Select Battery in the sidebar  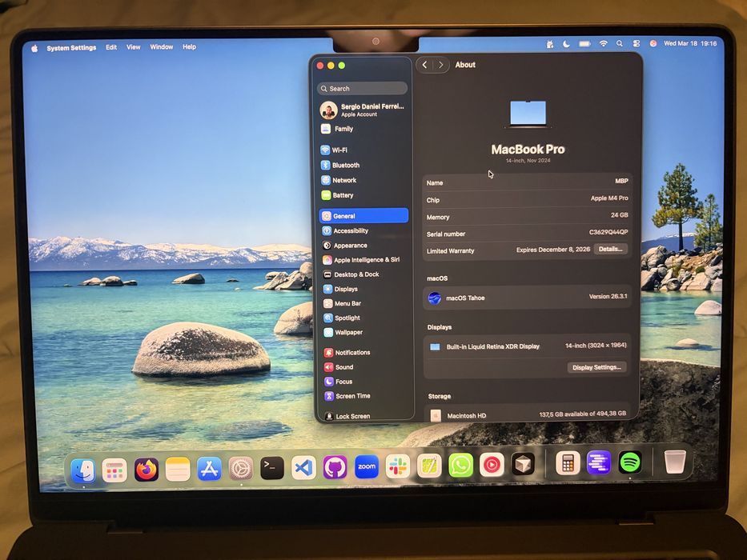(x=363, y=195)
